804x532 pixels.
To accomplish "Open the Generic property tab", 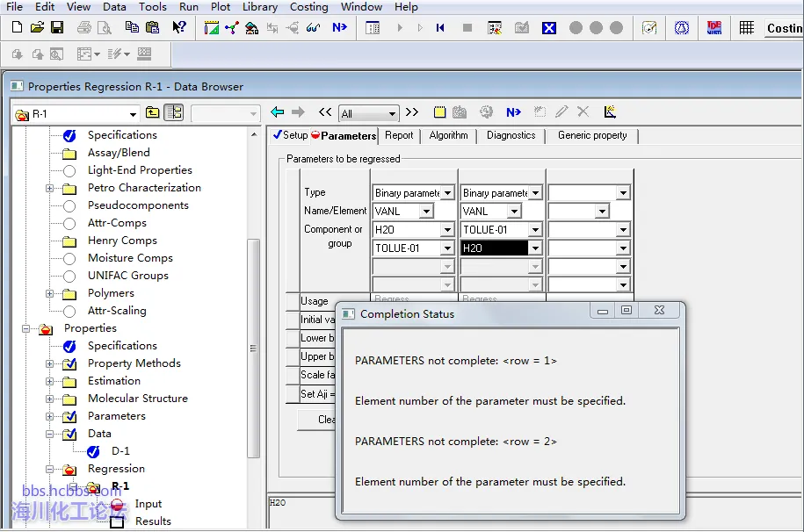I will [592, 135].
